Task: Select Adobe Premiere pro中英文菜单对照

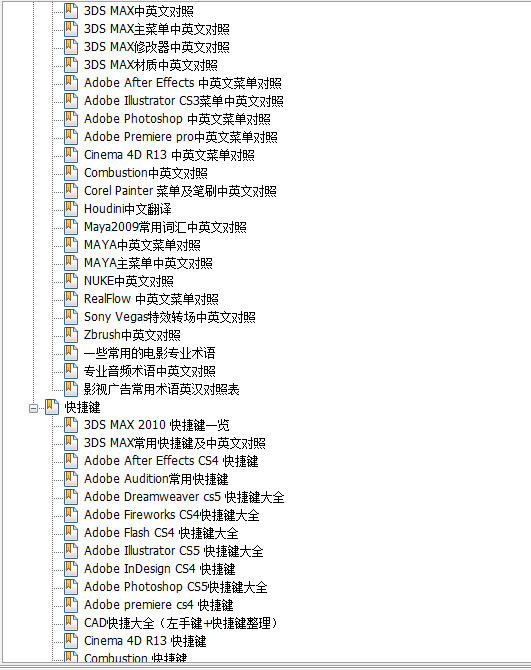Action: [181, 137]
